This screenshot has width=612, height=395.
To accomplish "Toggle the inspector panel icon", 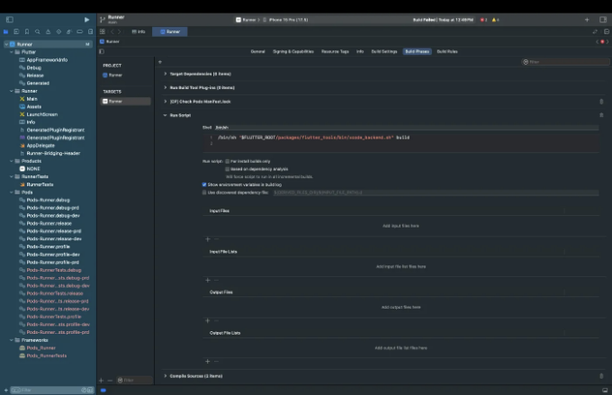I will (603, 20).
